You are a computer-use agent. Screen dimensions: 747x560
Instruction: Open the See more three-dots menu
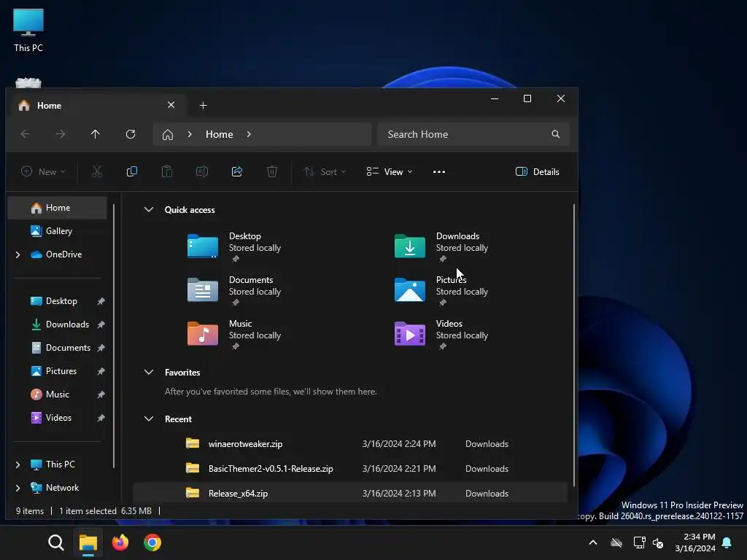point(438,172)
